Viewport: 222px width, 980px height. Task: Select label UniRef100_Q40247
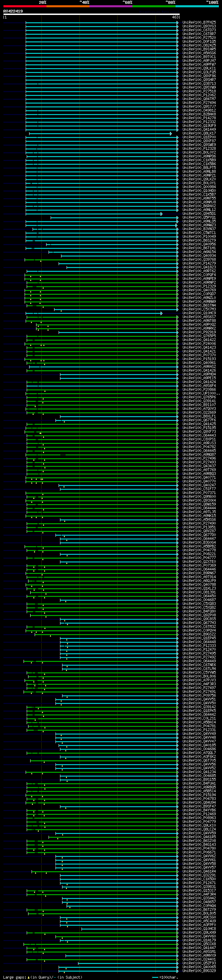click(x=199, y=485)
